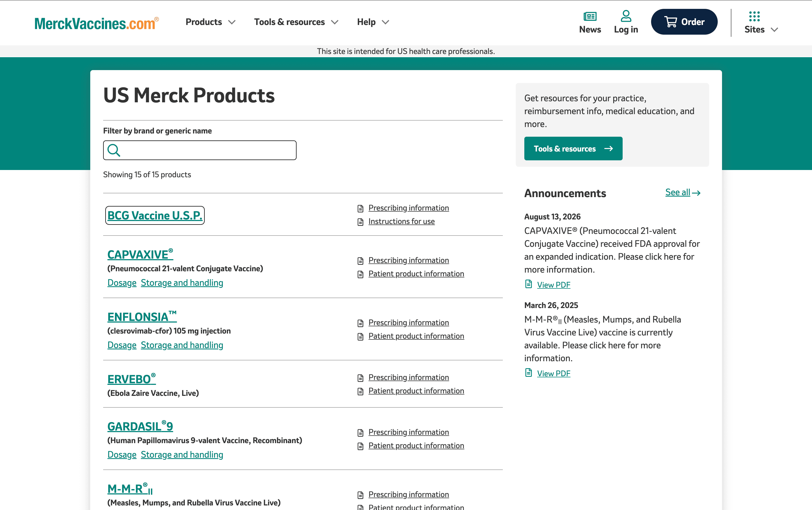
Task: Open GARDASIL 9 Prescribing information link
Action: [409, 432]
